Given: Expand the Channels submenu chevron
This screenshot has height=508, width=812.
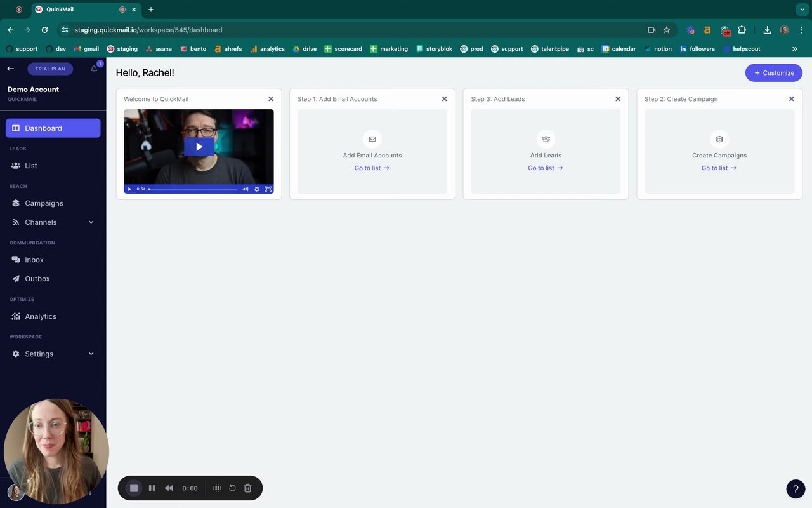Looking at the screenshot, I should (91, 222).
